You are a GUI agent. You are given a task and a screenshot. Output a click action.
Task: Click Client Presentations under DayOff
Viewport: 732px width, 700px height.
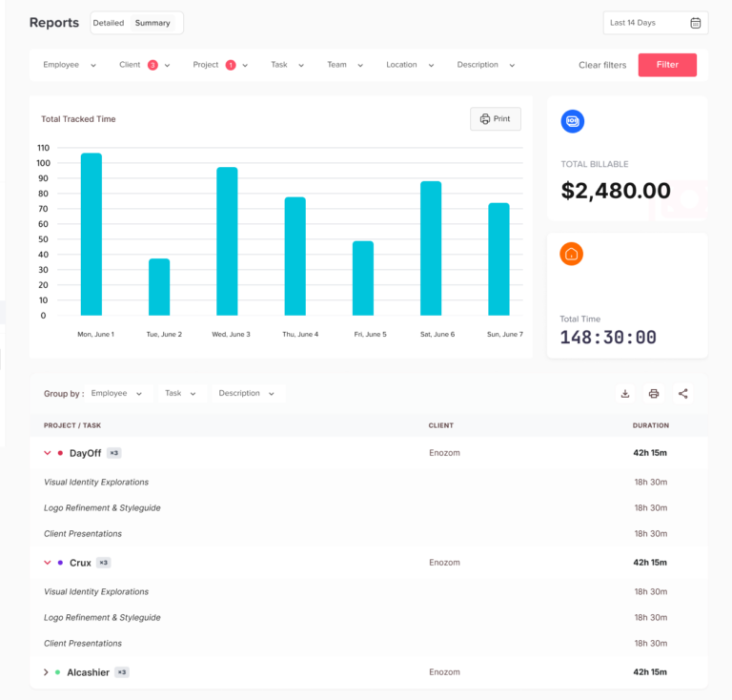[83, 534]
